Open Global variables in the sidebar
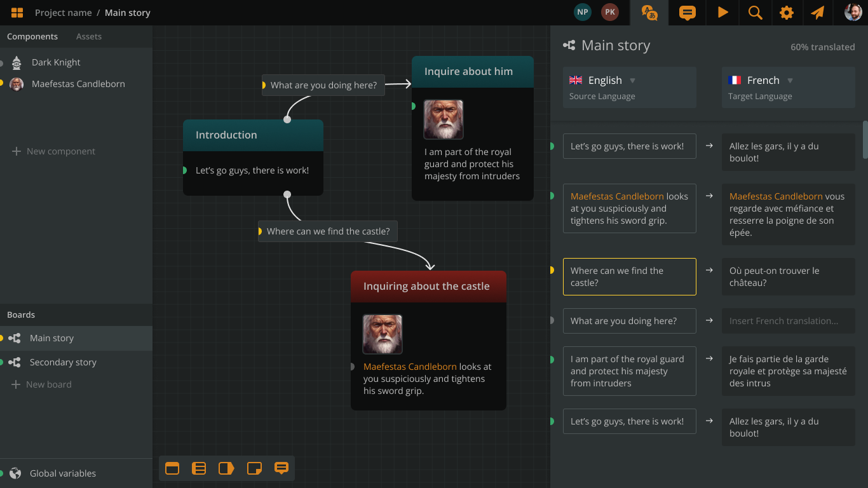Viewport: 868px width, 488px height. coord(62,473)
